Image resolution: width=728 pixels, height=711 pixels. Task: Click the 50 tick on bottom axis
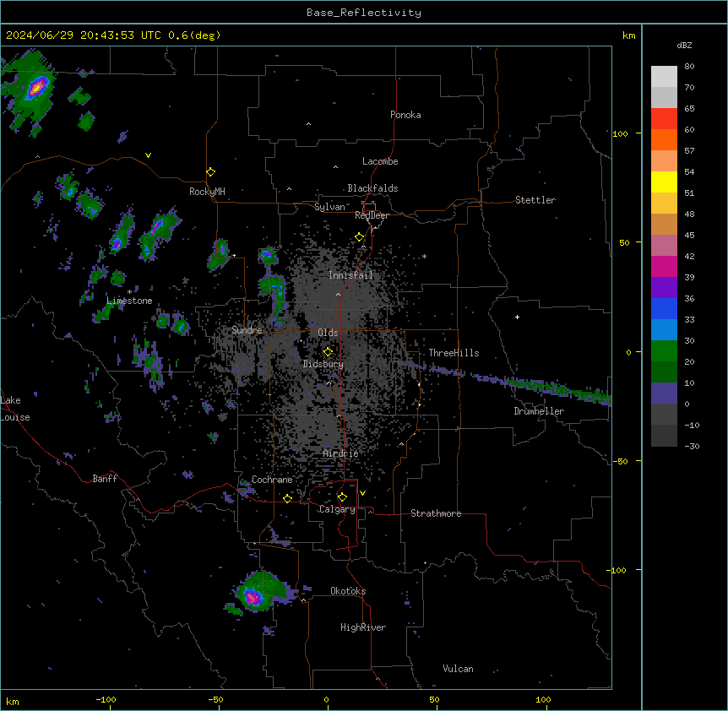[434, 699]
